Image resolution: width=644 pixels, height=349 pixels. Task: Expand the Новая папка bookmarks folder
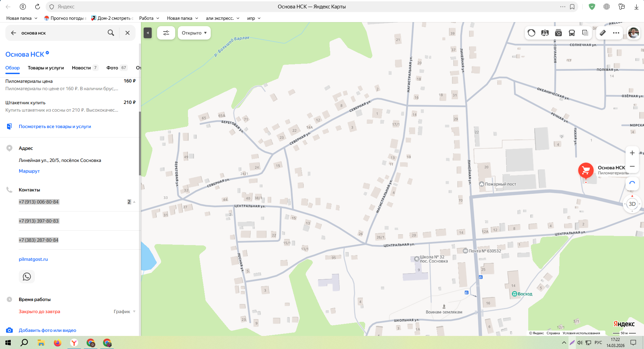[x=22, y=18]
